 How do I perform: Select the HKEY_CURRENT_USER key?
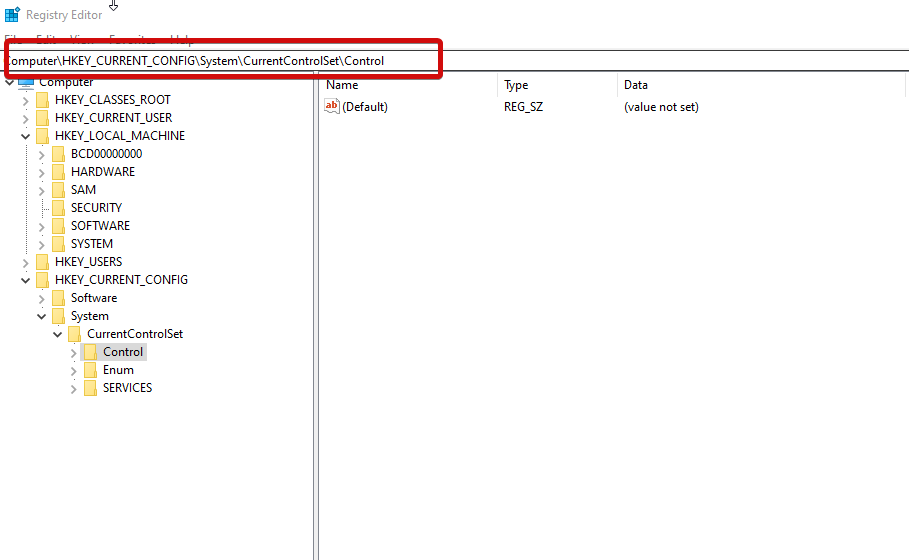pyautogui.click(x=114, y=118)
